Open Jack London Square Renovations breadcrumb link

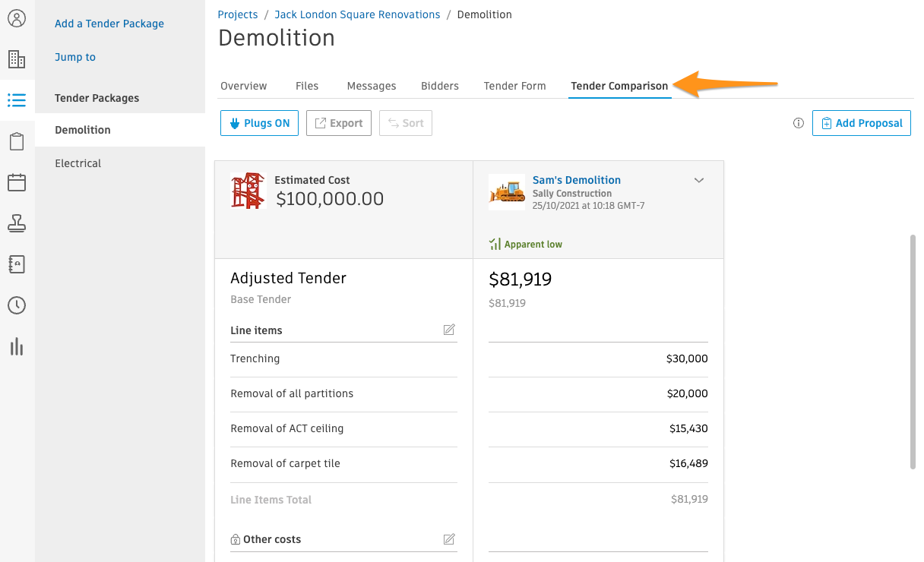(x=357, y=14)
